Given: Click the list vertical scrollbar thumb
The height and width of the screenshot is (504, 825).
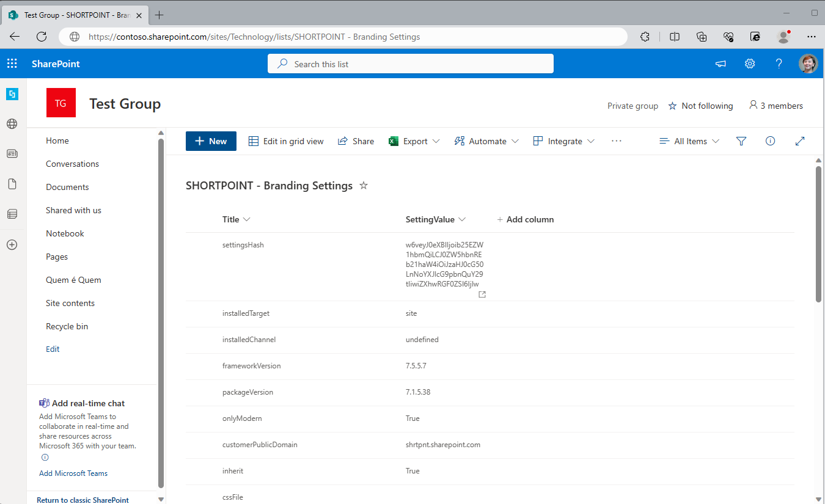Looking at the screenshot, I should [819, 233].
